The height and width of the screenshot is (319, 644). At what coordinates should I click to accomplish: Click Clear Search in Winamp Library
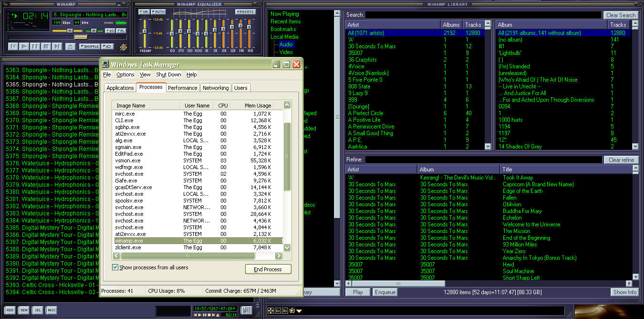point(621,15)
